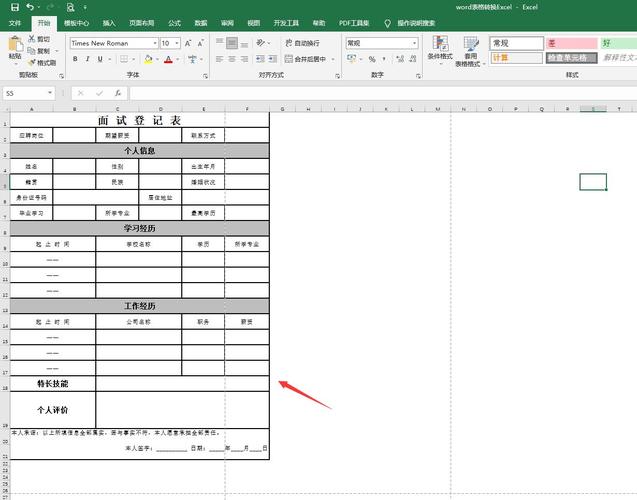Open the number format (常规) dropdown
This screenshot has width=637, height=500.
pyautogui.click(x=416, y=43)
